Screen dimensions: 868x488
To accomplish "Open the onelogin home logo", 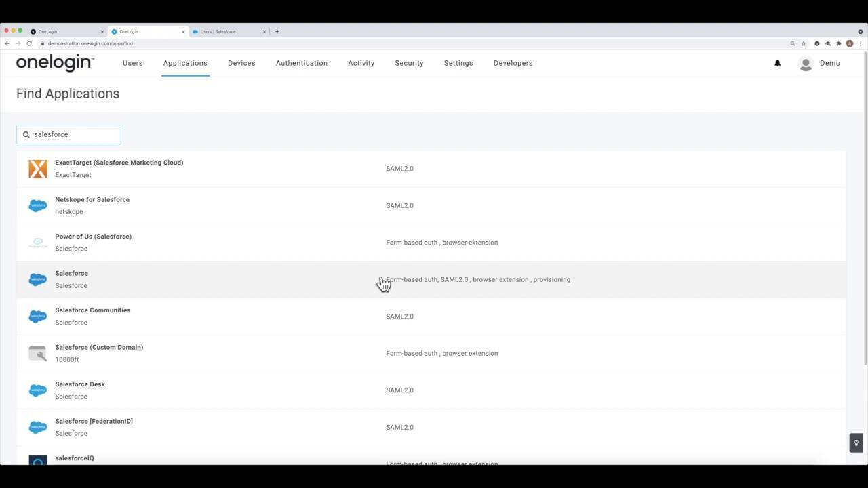I will [54, 62].
